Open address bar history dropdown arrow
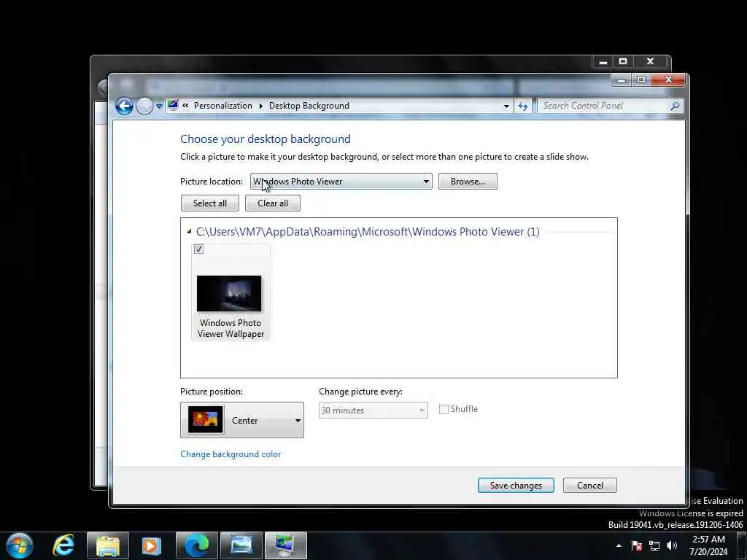Image resolution: width=747 pixels, height=560 pixels. click(506, 106)
